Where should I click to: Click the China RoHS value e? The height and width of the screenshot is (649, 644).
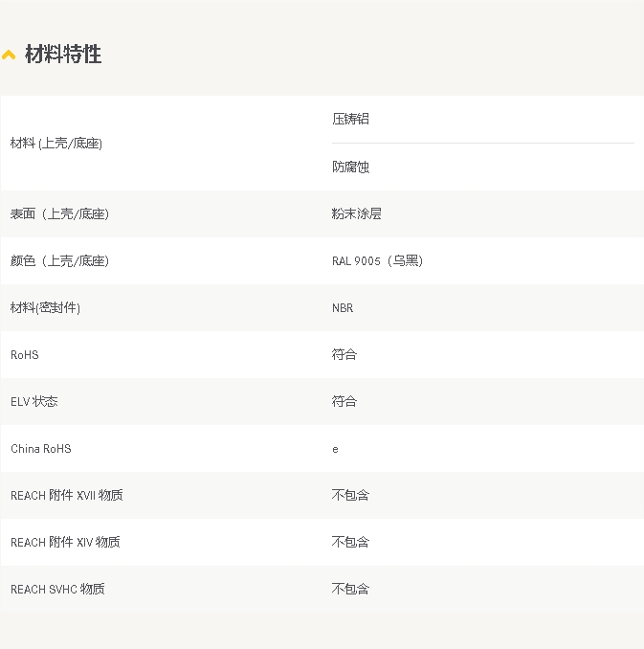tap(335, 449)
